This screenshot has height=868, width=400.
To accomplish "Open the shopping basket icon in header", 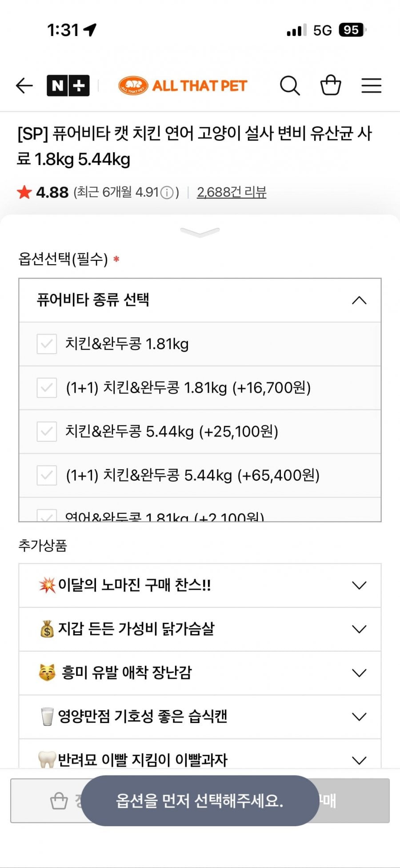I will click(331, 85).
